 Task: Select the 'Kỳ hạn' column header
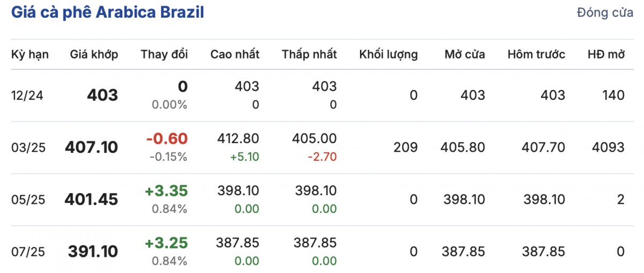coord(30,54)
